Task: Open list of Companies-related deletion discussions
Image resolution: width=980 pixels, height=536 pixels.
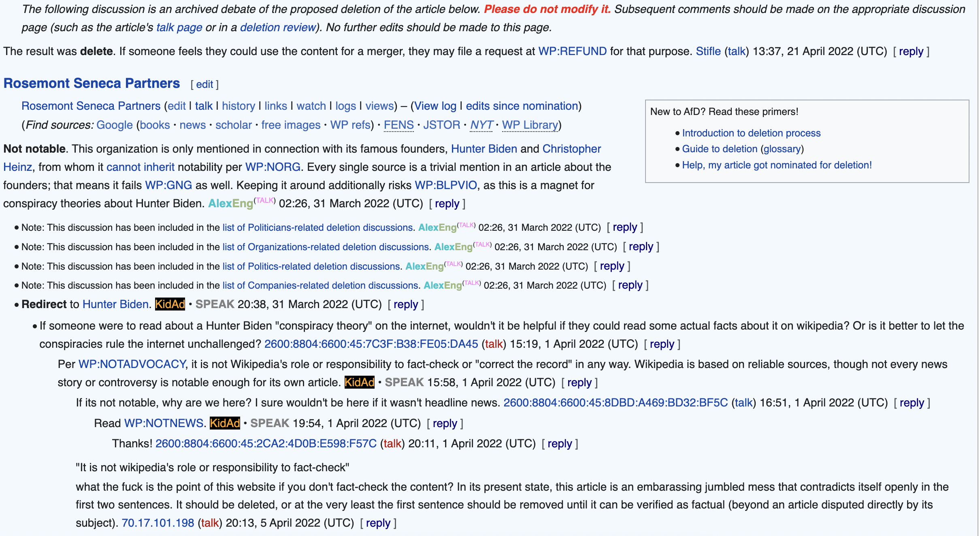Action: [320, 285]
